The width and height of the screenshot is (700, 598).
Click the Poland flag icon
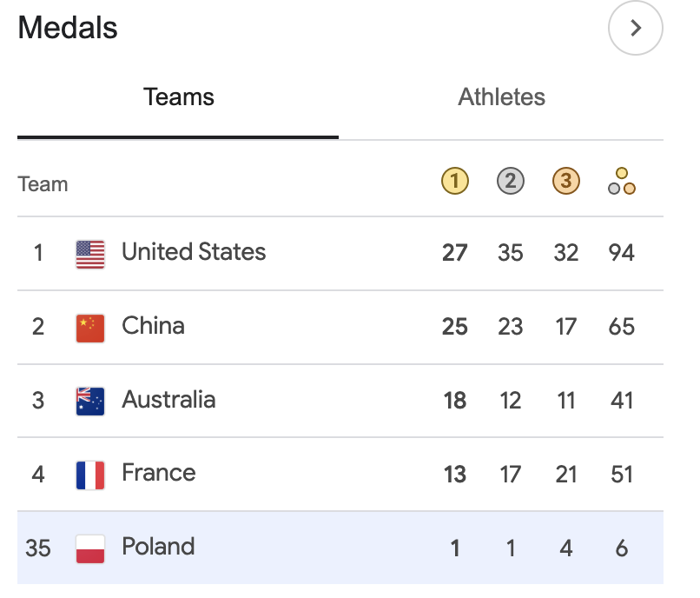[x=90, y=548]
